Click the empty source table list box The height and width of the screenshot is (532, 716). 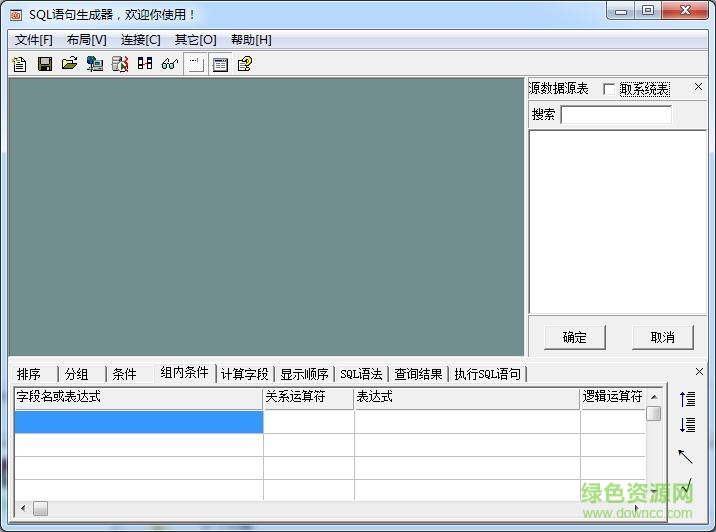tap(618, 222)
